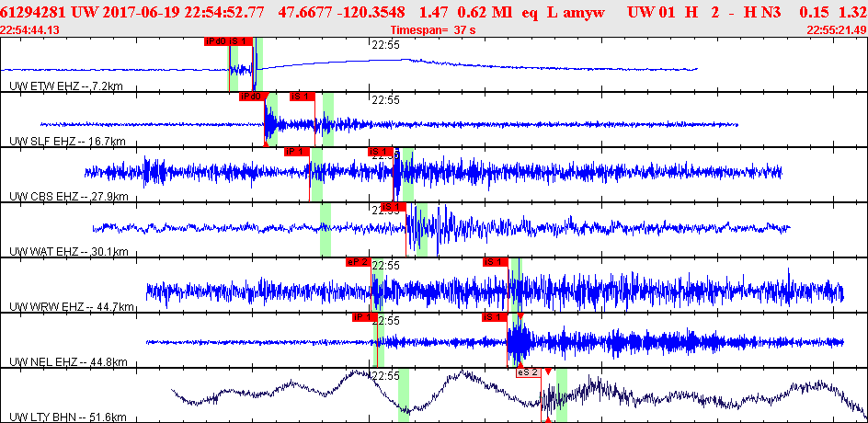Click the red triangle at bottom of LTY trace
This screenshot has height=423, width=868.
click(547, 420)
